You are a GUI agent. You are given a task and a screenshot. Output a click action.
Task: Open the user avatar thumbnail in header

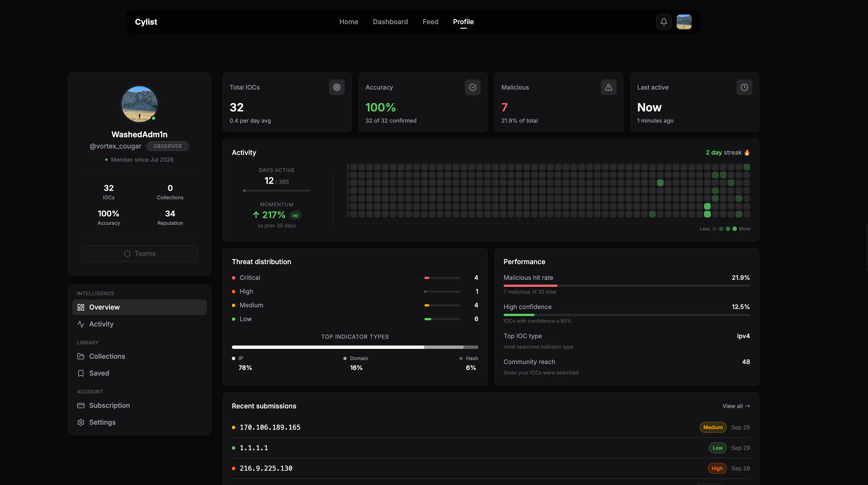click(x=684, y=22)
